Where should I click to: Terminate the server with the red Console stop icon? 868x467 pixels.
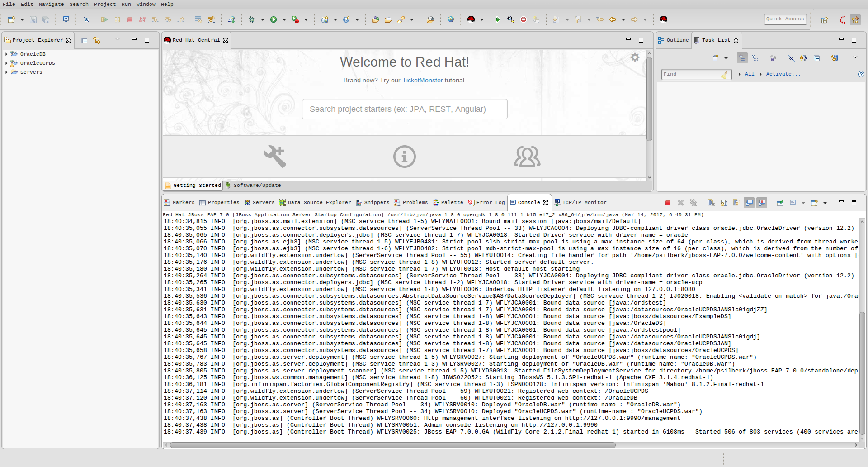[668, 203]
